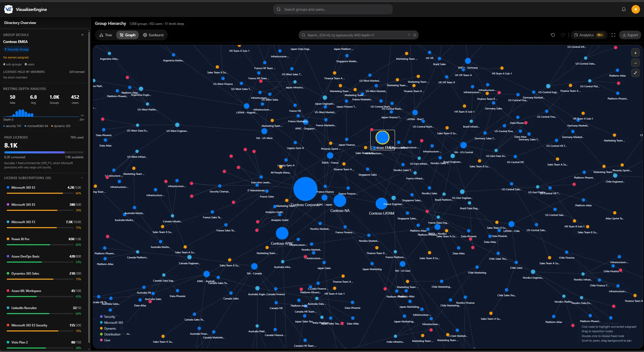This screenshot has height=352, width=644.
Task: Select the Microsoft 365 F3 license row
Action: (44, 225)
